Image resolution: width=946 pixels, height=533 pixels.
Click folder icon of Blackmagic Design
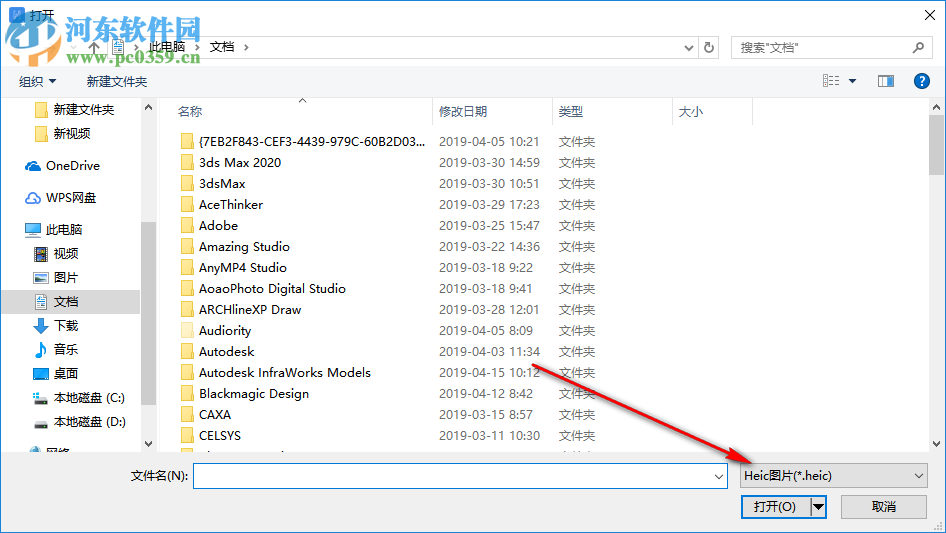coord(188,394)
